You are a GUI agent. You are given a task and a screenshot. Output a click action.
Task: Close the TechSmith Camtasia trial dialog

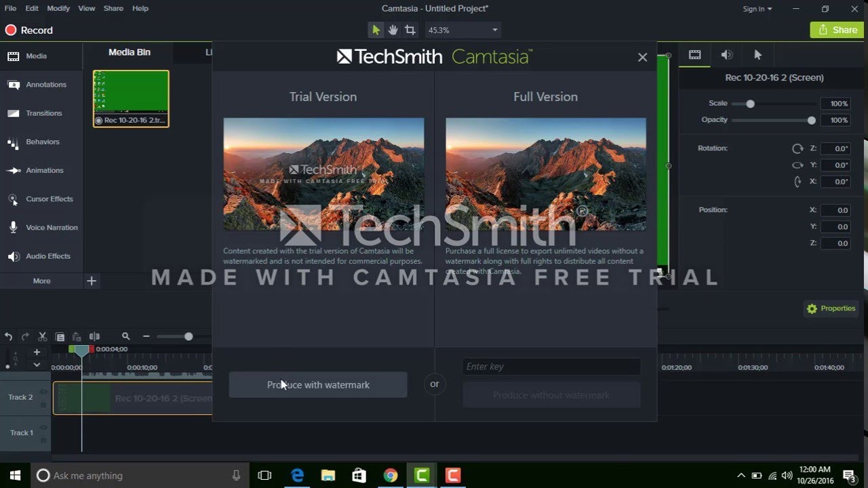click(x=642, y=58)
